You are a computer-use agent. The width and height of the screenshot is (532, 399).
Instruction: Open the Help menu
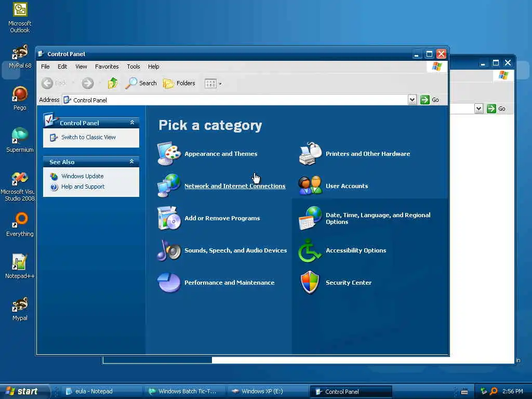coord(153,66)
